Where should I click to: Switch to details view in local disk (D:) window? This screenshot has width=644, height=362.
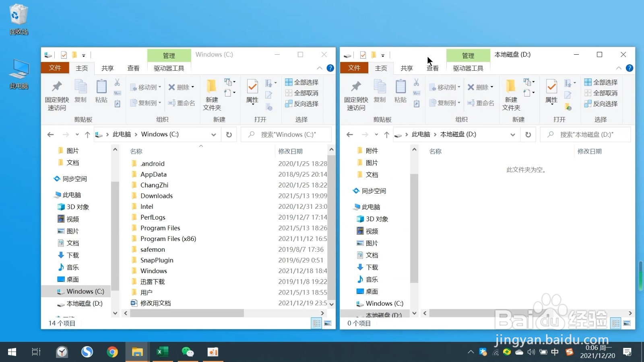pyautogui.click(x=616, y=323)
